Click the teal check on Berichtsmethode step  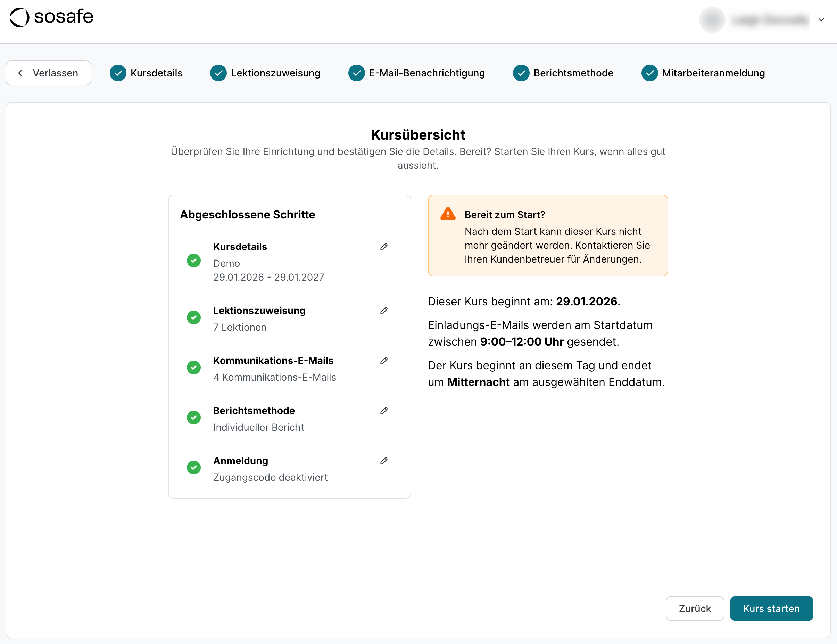tap(521, 73)
